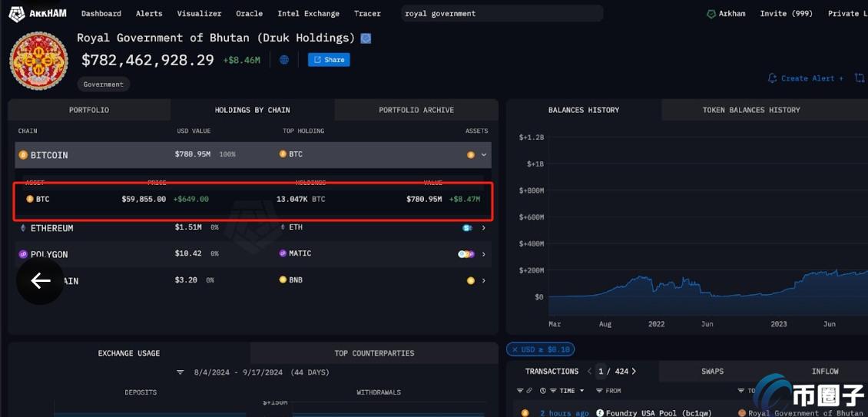The image size is (868, 417).
Task: Expand the Ethereum chain row chevron
Action: 484,227
